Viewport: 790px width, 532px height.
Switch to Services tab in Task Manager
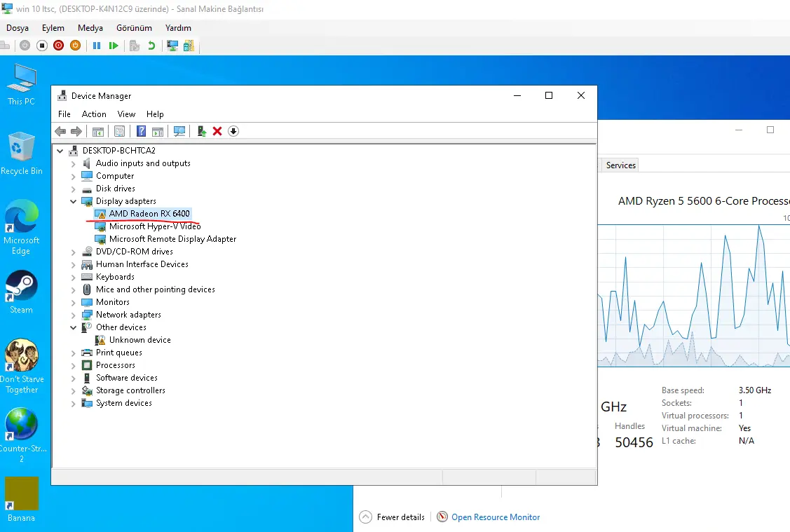point(621,165)
